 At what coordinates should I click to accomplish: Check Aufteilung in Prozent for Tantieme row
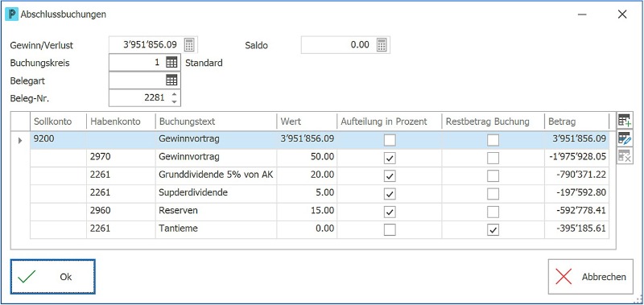click(390, 229)
